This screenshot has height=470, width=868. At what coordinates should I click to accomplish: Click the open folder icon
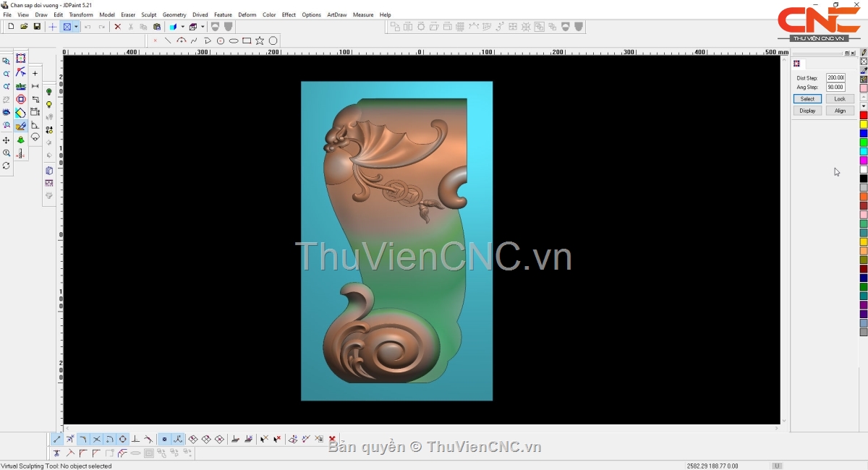(x=24, y=27)
